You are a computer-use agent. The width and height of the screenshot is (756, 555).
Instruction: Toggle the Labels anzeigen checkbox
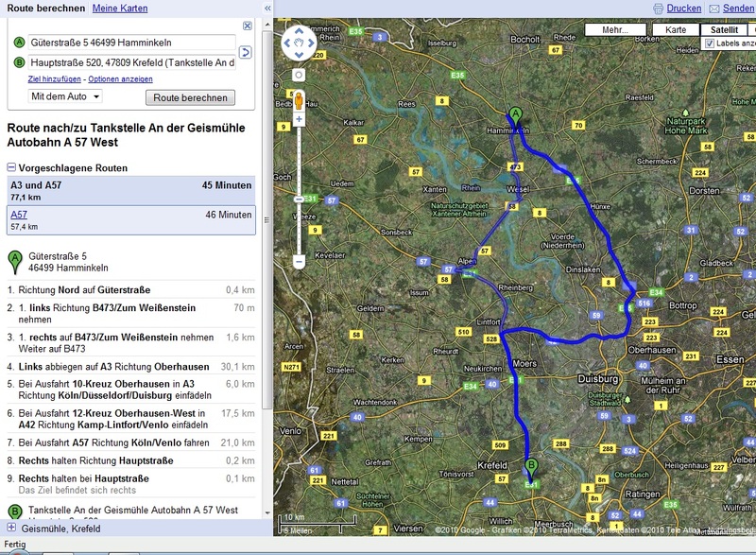tap(710, 43)
